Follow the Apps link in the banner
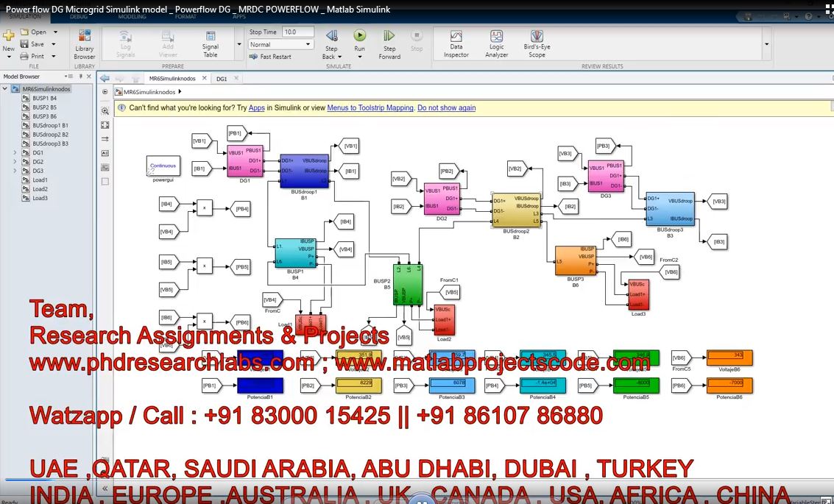Screen dimensions: 834x504 [256, 107]
